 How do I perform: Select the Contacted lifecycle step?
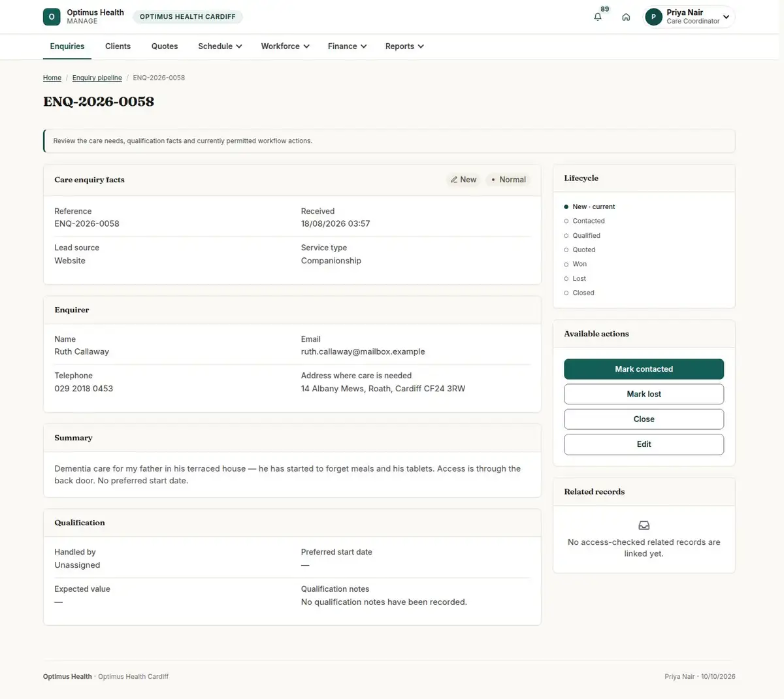click(588, 221)
